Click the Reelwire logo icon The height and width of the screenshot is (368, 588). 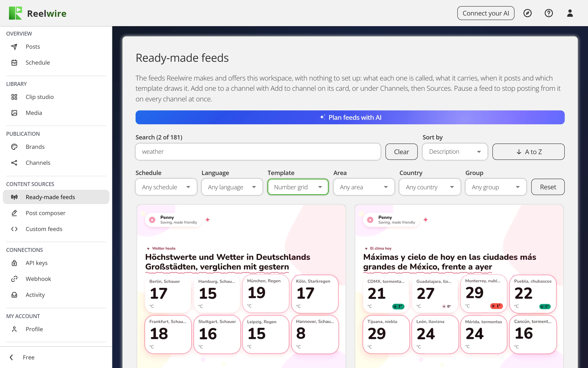(x=15, y=13)
